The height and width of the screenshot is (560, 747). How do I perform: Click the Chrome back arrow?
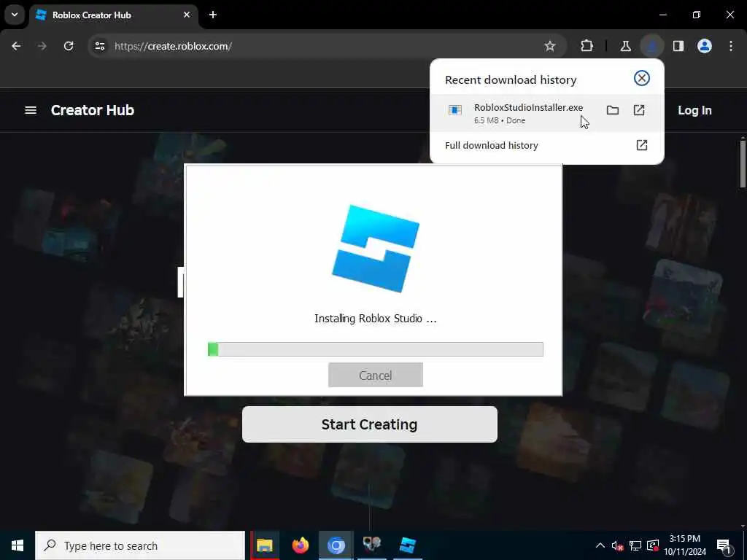click(16, 46)
